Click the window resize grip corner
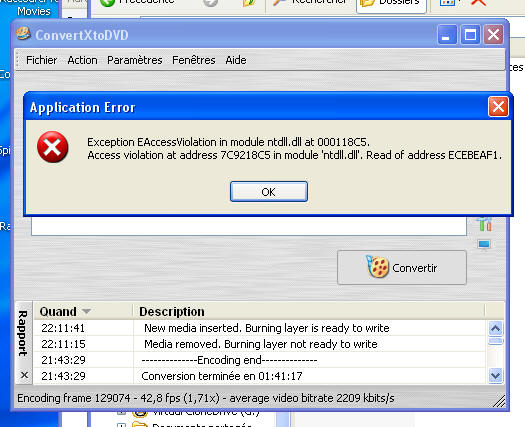Screen dimensions: 525x427 pyautogui.click(x=499, y=401)
